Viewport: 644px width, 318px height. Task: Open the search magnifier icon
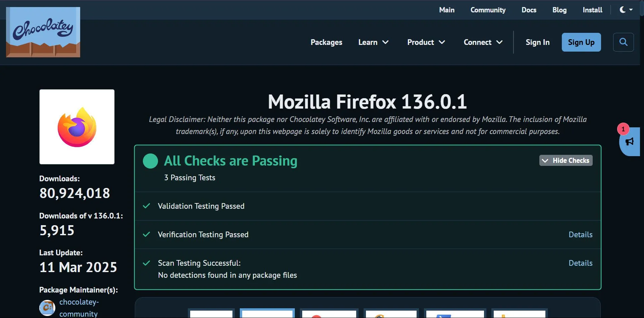pos(623,42)
